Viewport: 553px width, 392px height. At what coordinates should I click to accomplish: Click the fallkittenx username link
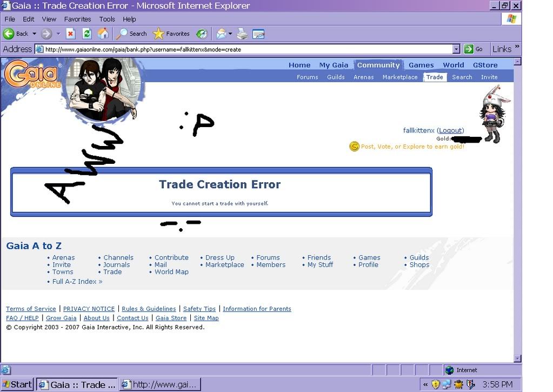(x=418, y=130)
